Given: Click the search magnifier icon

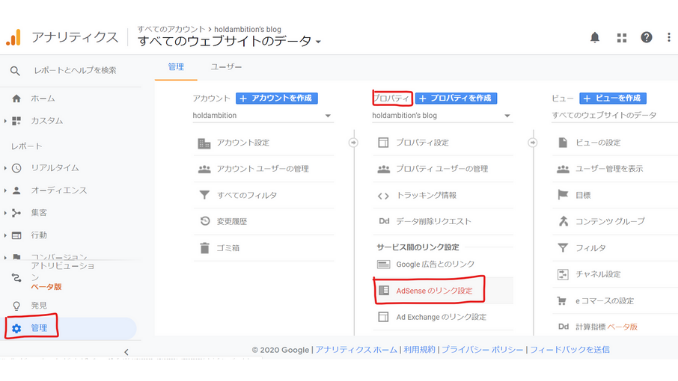Looking at the screenshot, I should [x=15, y=70].
